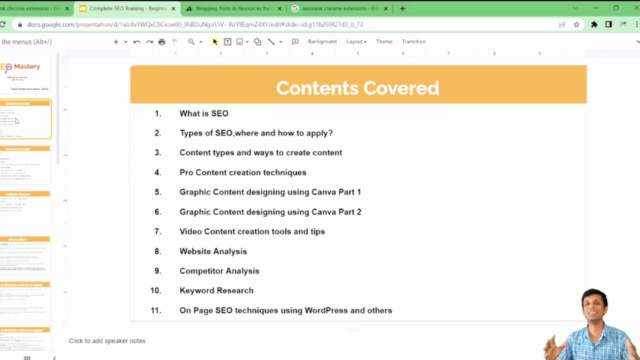Click the Competitor Analysis line
This screenshot has height=360, width=640.
219,271
